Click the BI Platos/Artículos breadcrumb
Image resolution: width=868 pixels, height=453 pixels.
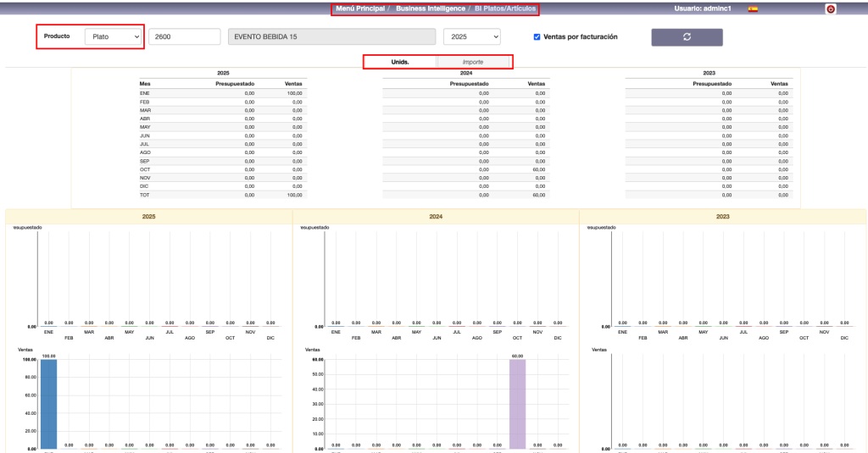click(x=504, y=8)
